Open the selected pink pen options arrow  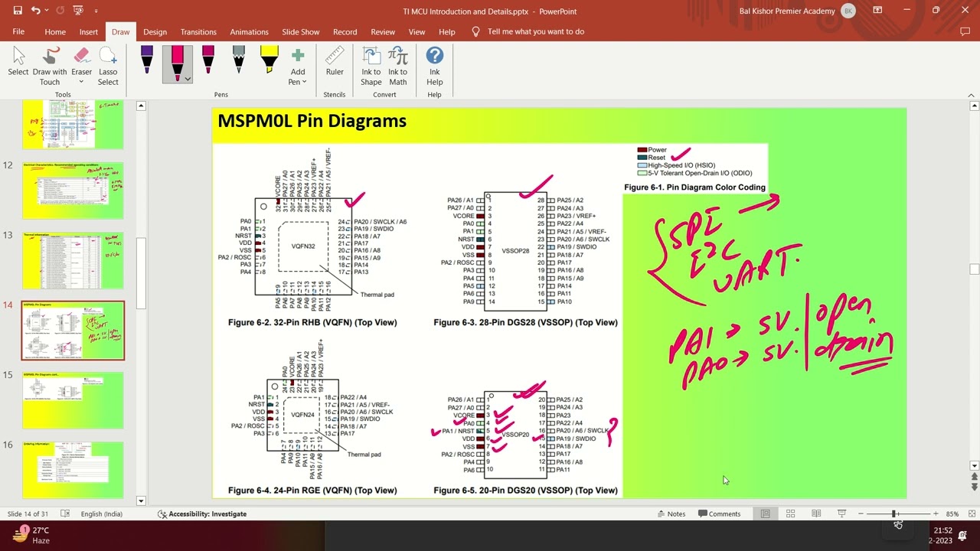coord(187,78)
